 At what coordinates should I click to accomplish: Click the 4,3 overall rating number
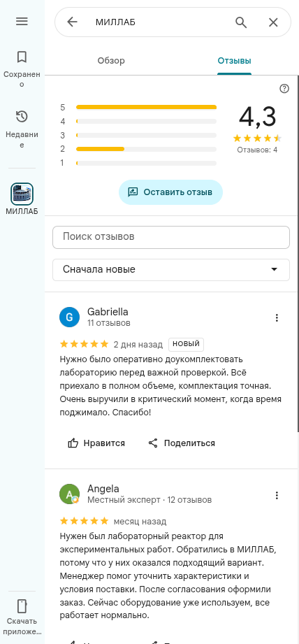point(257,117)
